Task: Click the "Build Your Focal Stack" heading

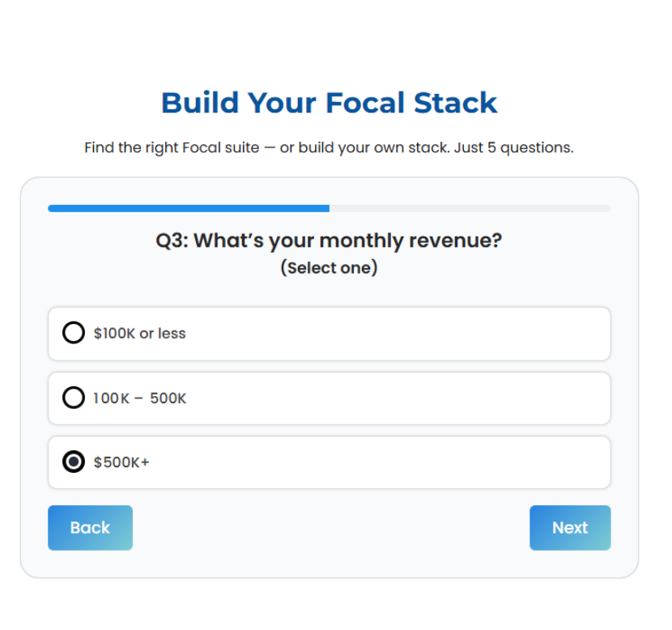Action: [x=329, y=103]
